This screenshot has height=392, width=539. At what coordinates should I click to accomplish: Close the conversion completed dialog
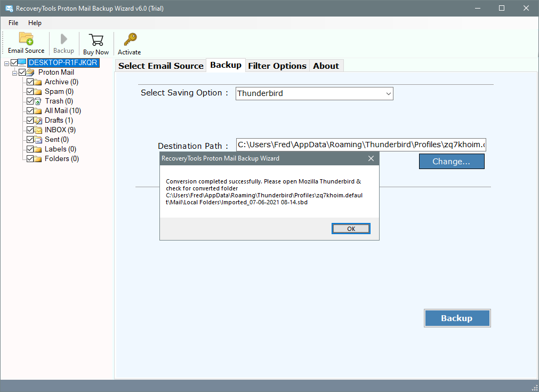click(x=371, y=158)
